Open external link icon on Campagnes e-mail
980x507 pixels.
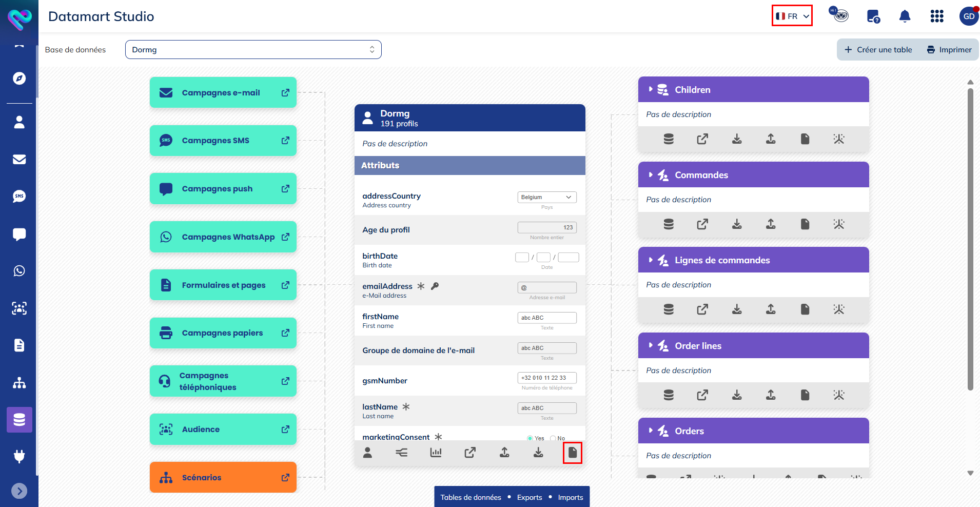pos(285,93)
